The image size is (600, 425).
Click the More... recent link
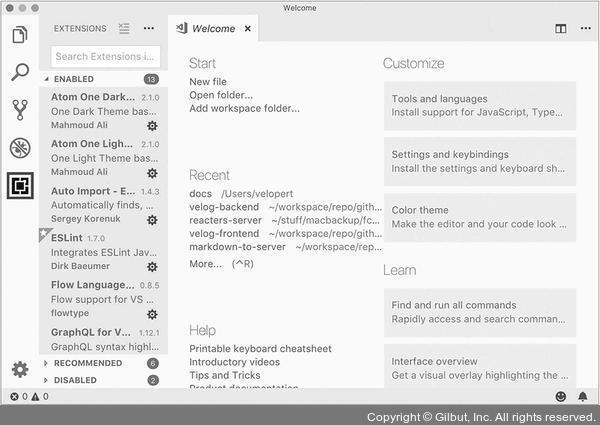(205, 264)
